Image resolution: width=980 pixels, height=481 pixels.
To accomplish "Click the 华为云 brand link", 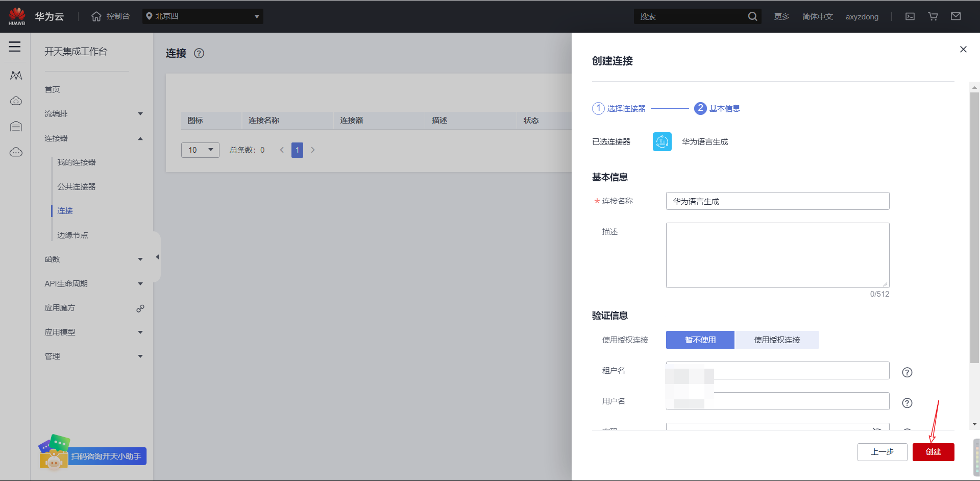I will pos(49,16).
